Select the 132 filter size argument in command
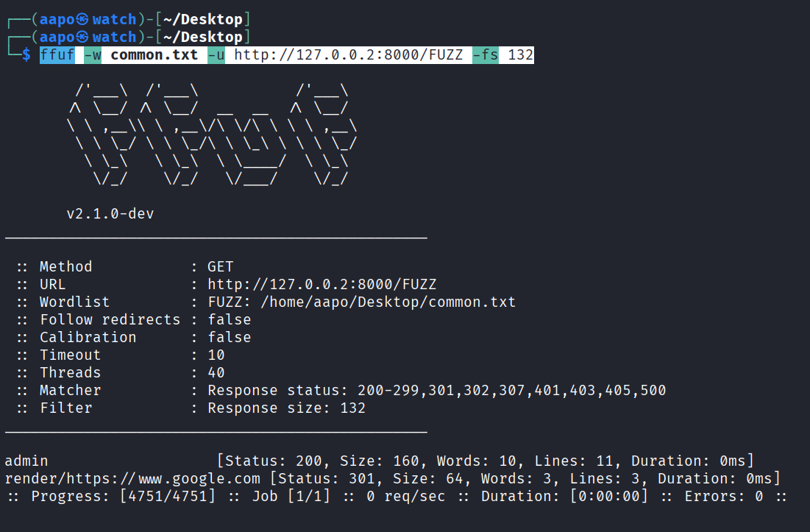Image resolution: width=810 pixels, height=532 pixels. (520, 55)
